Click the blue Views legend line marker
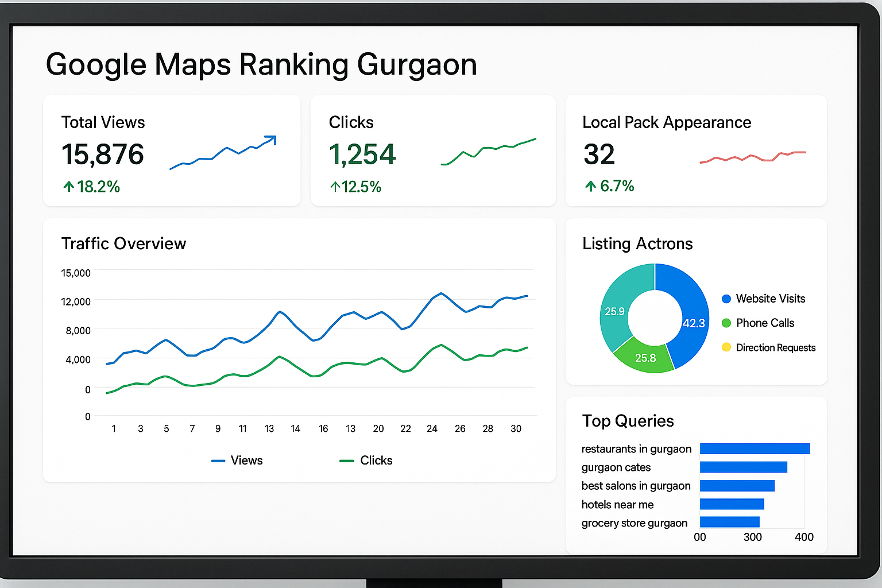 click(218, 461)
